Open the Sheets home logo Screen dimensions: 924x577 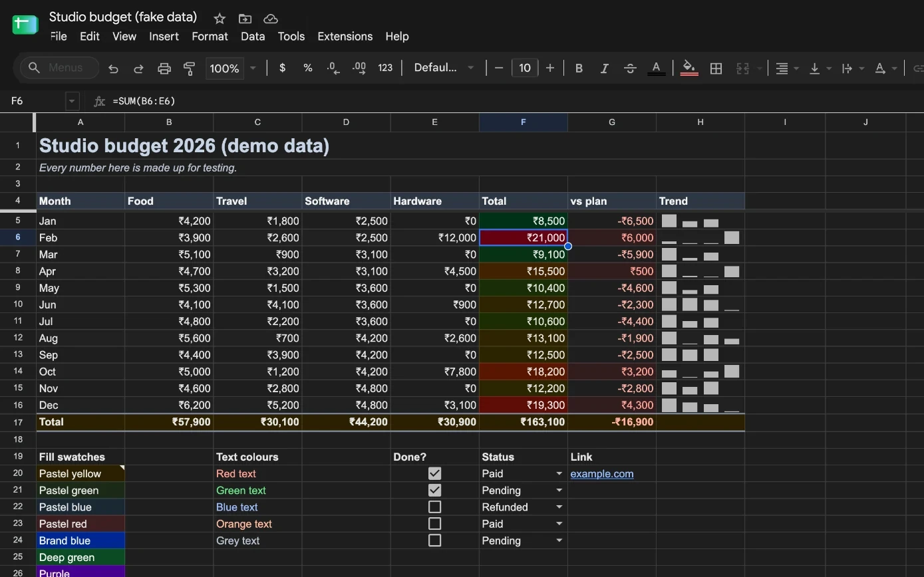[25, 25]
